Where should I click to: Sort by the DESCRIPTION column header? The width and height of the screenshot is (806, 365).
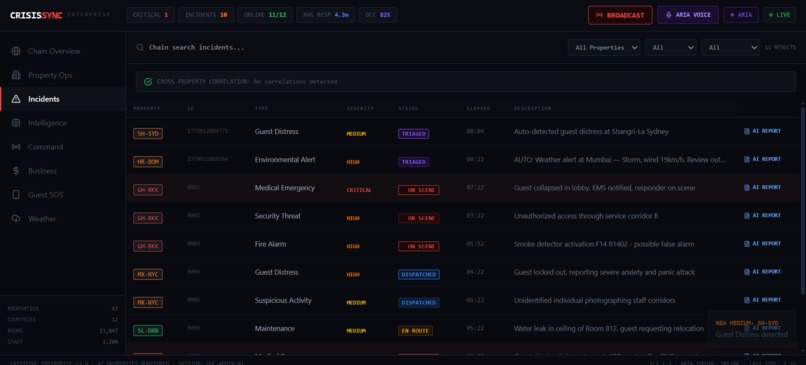[x=532, y=108]
